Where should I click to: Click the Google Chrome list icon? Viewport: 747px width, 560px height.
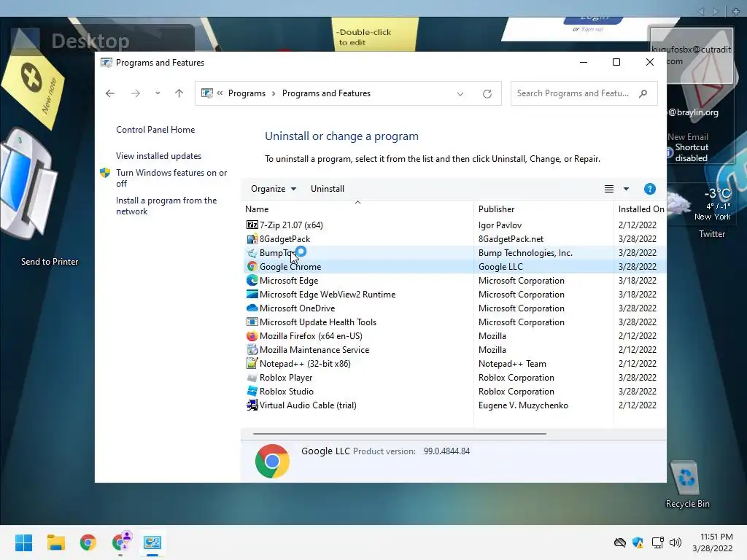coord(252,266)
